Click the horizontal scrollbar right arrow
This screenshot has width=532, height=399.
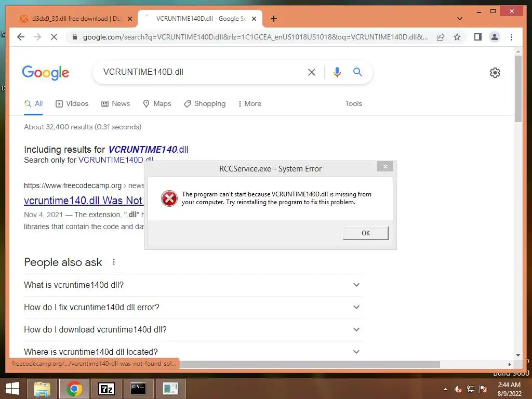(x=509, y=364)
